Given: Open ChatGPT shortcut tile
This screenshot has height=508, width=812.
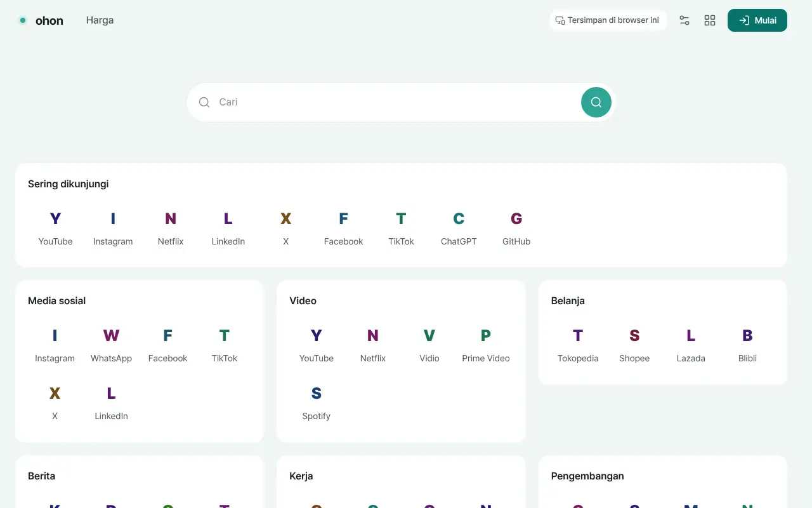Looking at the screenshot, I should 459,228.
